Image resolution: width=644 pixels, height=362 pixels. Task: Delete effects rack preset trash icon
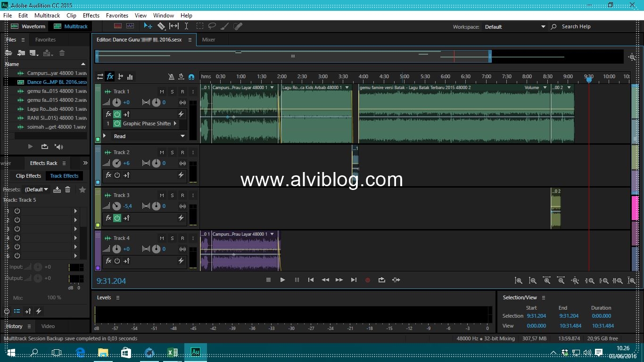click(68, 189)
